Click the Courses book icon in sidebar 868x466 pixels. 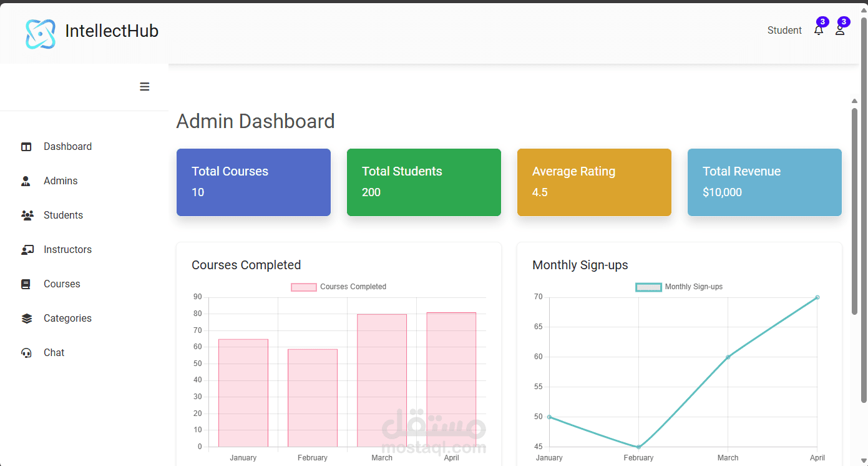[x=26, y=284]
